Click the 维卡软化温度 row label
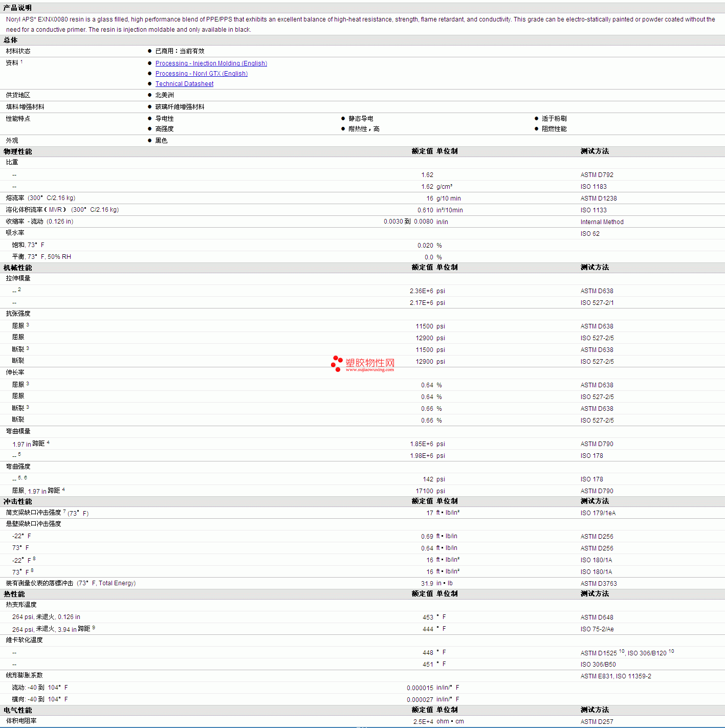This screenshot has width=725, height=728. [24, 640]
